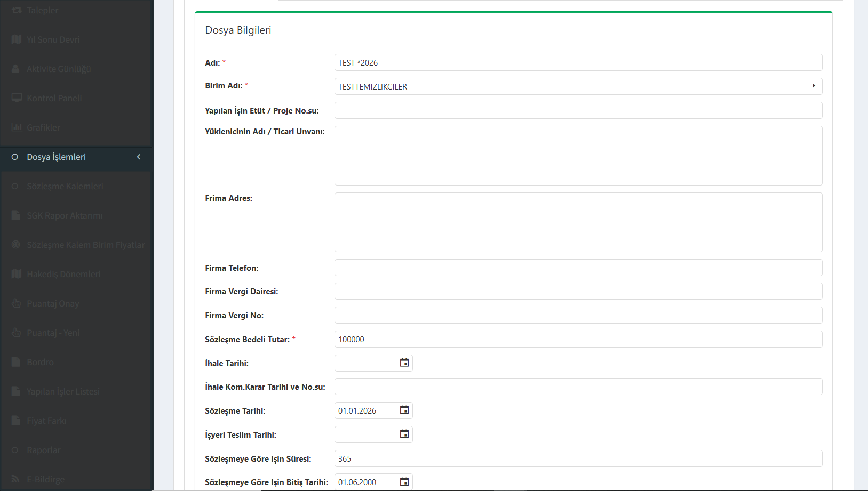Open the İşin Bitiş Tarihi calendar icon

point(404,482)
